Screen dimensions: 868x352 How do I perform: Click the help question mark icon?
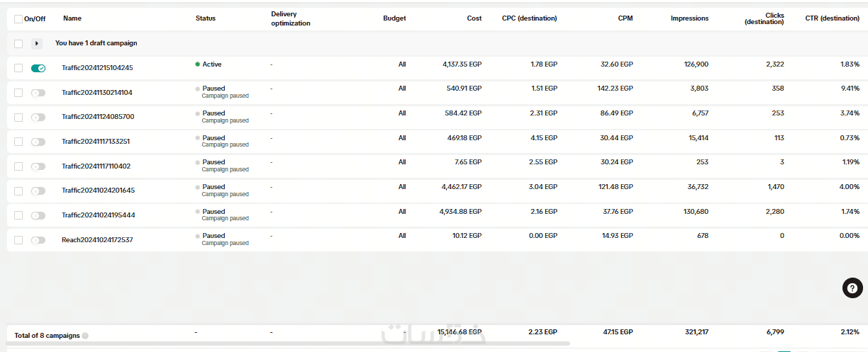point(852,288)
